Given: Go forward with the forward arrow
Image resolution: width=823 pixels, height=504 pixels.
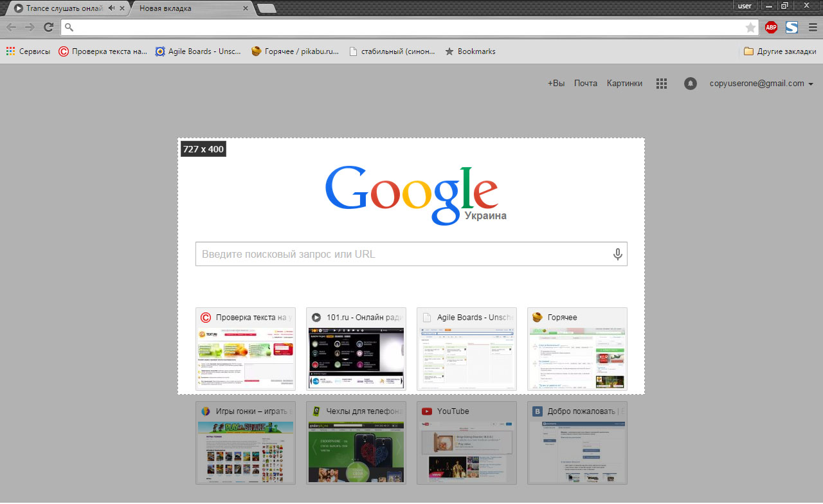Looking at the screenshot, I should 30,27.
